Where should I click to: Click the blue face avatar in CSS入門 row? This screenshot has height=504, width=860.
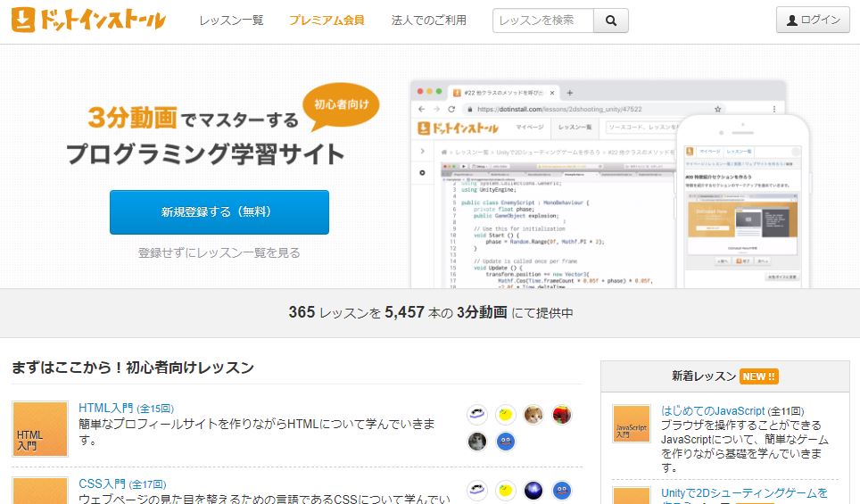click(561, 491)
